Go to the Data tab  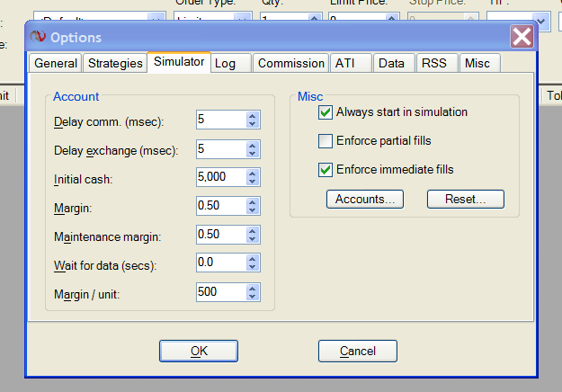(x=394, y=64)
